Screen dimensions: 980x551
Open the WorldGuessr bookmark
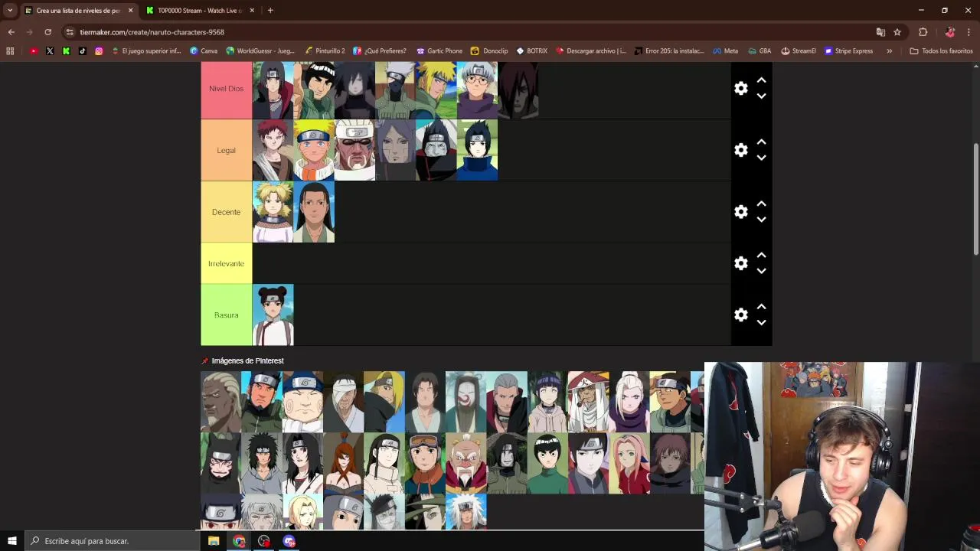click(x=260, y=51)
